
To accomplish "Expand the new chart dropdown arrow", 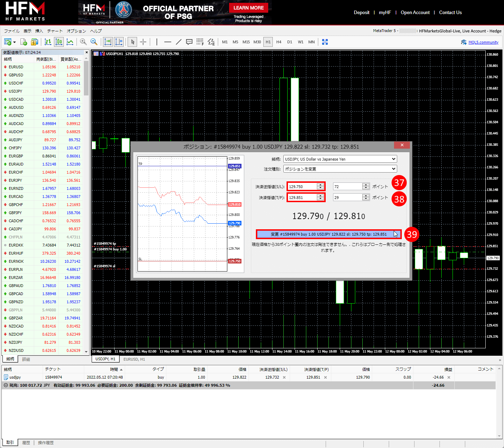I will (x=14, y=42).
